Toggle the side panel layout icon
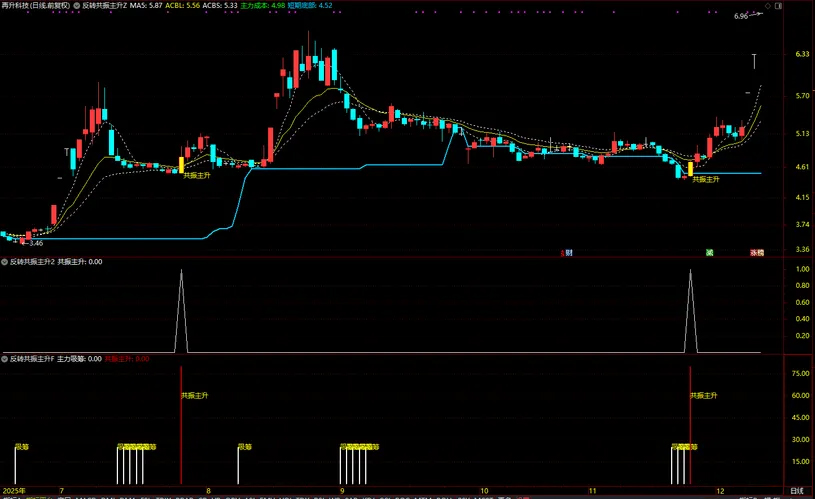Screen dimensions: 815x499 [779, 6]
